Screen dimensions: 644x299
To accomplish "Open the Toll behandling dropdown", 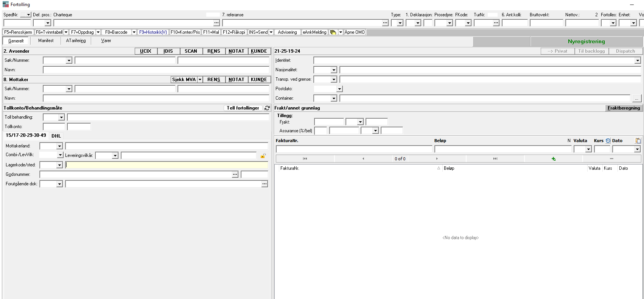I will (61, 117).
